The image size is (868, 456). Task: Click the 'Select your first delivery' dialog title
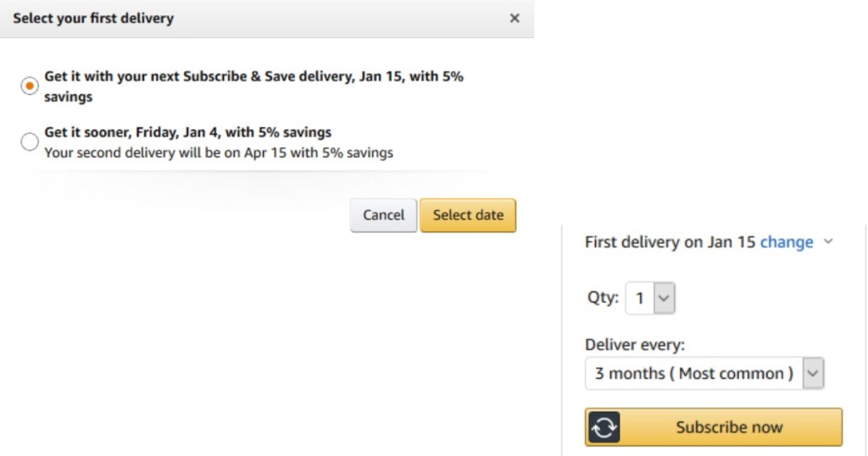(x=93, y=18)
